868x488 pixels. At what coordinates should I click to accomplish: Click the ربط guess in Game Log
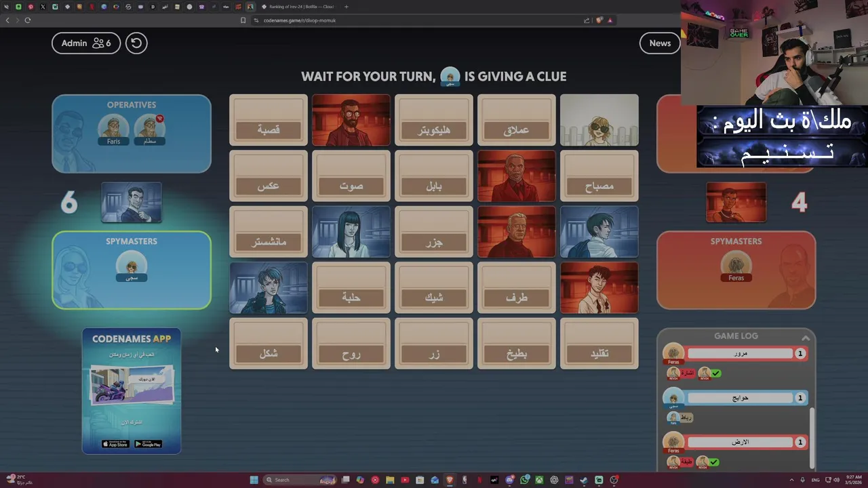point(686,418)
